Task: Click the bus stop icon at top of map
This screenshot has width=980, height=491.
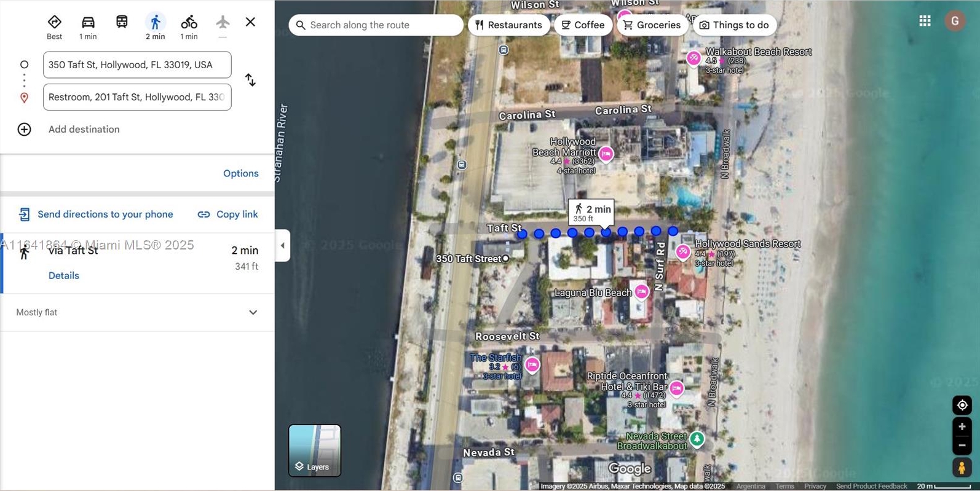Action: (504, 50)
